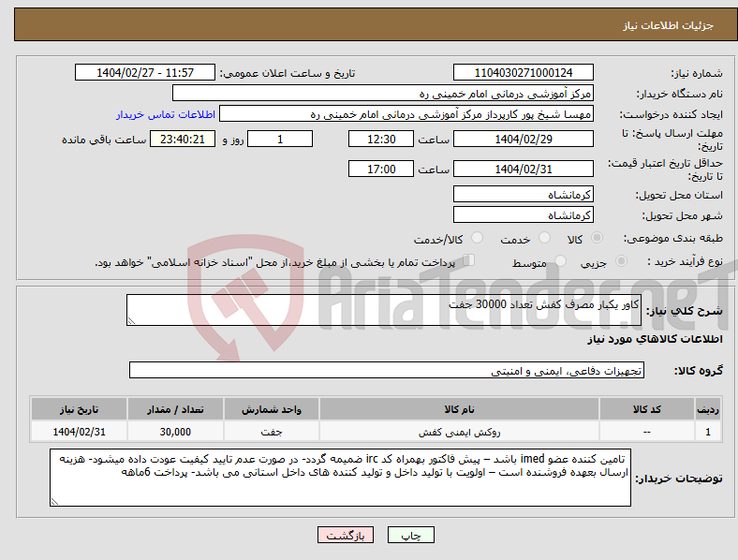Select the جزیی purchase type radio
The width and height of the screenshot is (738, 560).
[621, 260]
